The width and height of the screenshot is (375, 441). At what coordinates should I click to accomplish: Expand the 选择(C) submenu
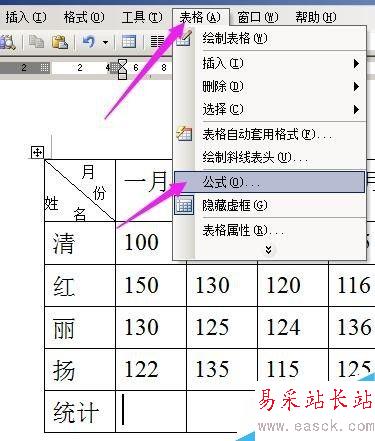(270, 109)
